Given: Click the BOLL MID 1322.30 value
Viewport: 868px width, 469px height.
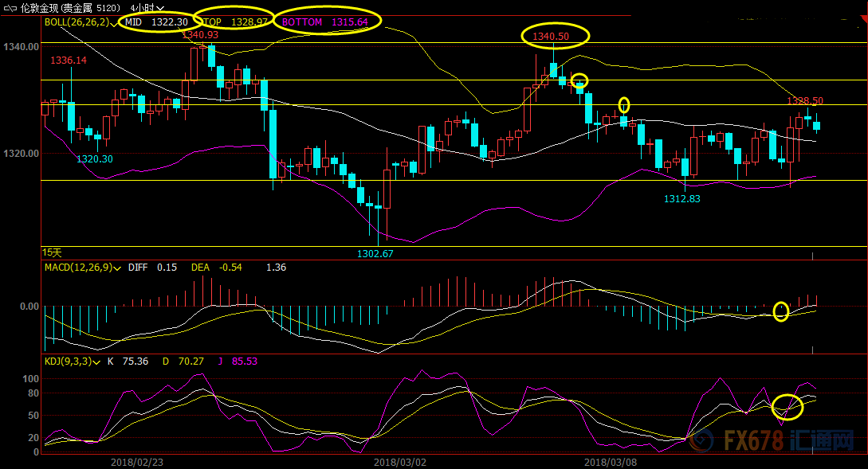Looking at the screenshot, I should point(156,22).
